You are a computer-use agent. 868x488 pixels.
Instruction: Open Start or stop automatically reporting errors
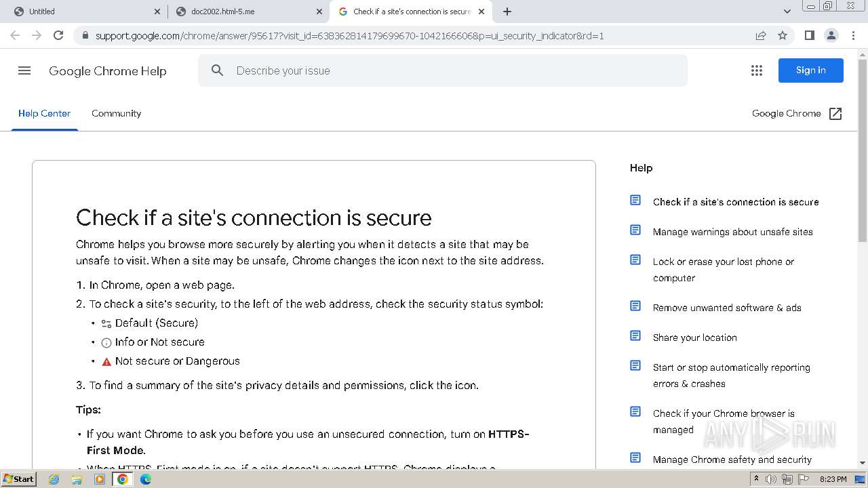coord(731,375)
